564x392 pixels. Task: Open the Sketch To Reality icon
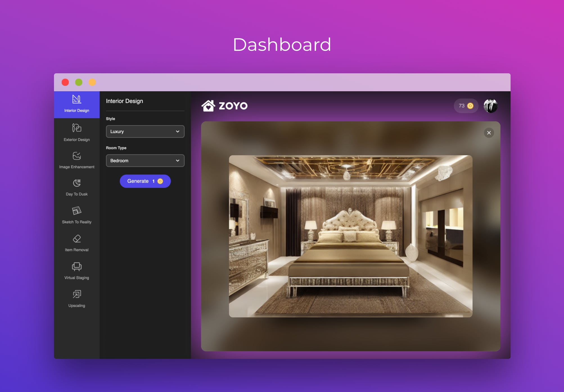click(76, 211)
